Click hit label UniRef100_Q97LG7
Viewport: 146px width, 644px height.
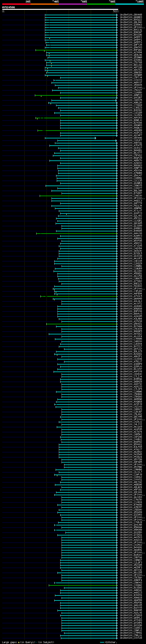click(131, 349)
